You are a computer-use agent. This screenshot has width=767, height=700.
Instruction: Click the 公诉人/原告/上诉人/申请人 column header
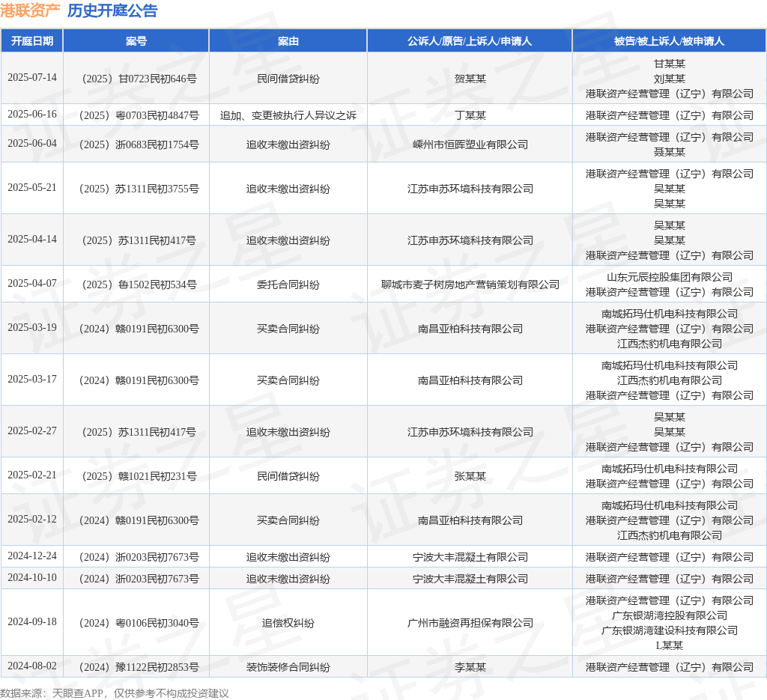click(470, 41)
